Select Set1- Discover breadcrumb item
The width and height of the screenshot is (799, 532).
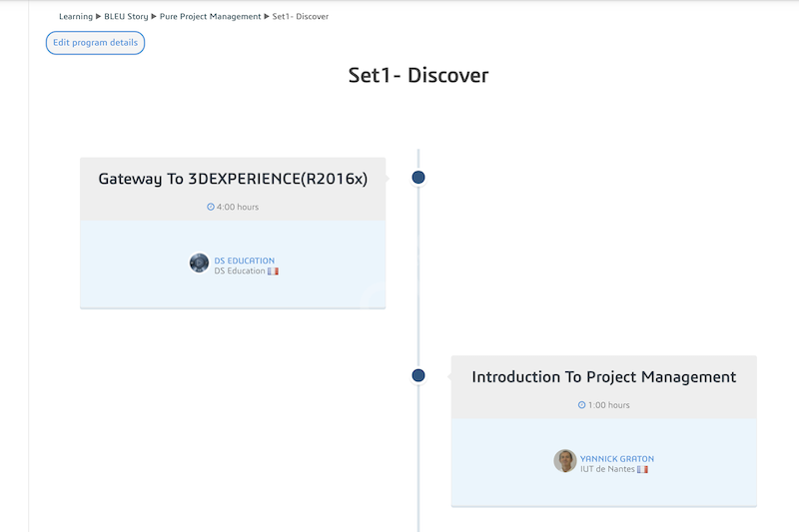[301, 16]
